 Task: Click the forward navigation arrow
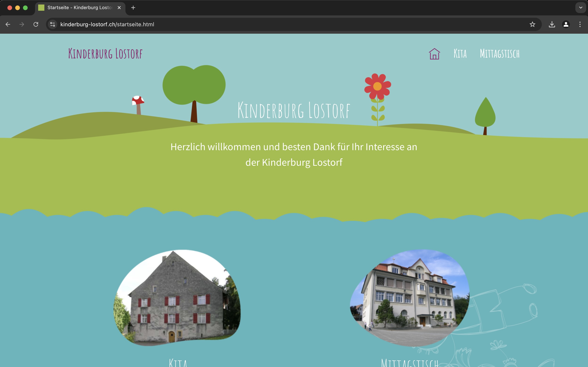pos(22,24)
